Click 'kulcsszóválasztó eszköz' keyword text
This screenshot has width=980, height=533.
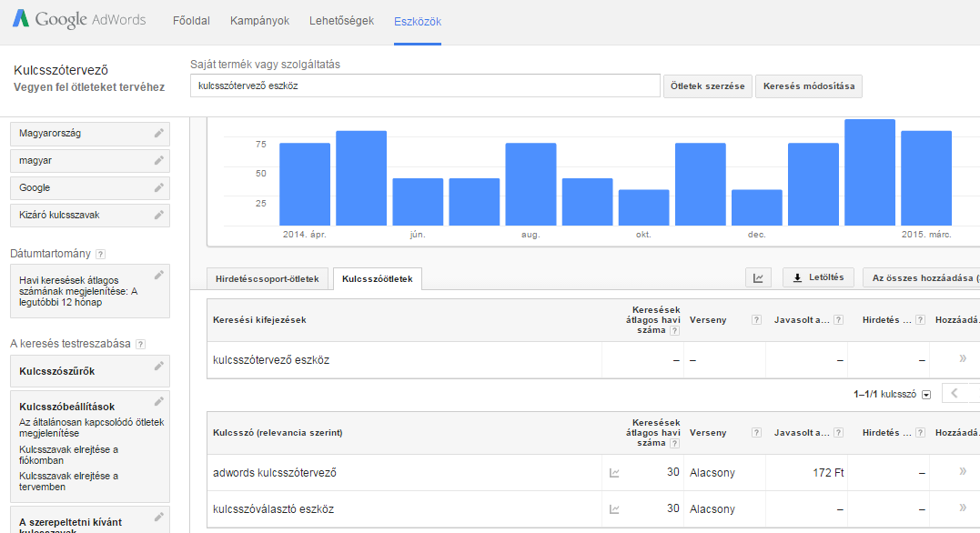(273, 508)
